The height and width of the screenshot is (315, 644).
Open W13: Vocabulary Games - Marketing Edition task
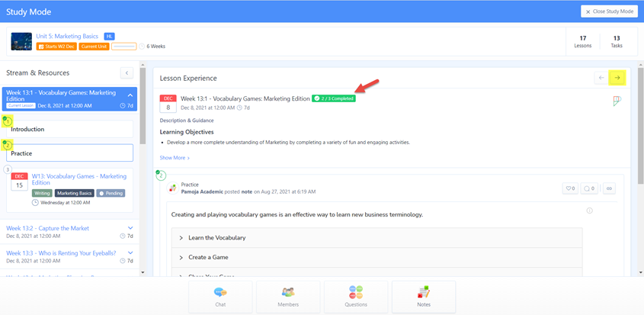click(79, 179)
